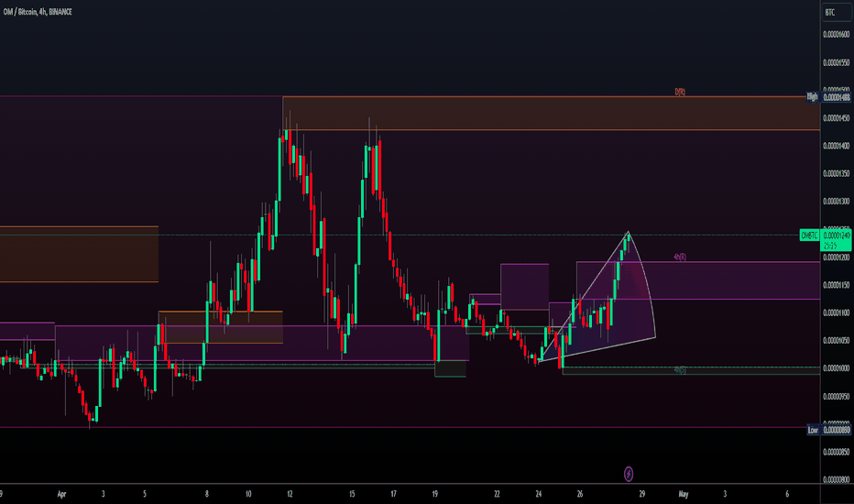Click the 0.00001600 price axis value
Viewport: 854px width, 504px height.
click(x=836, y=35)
